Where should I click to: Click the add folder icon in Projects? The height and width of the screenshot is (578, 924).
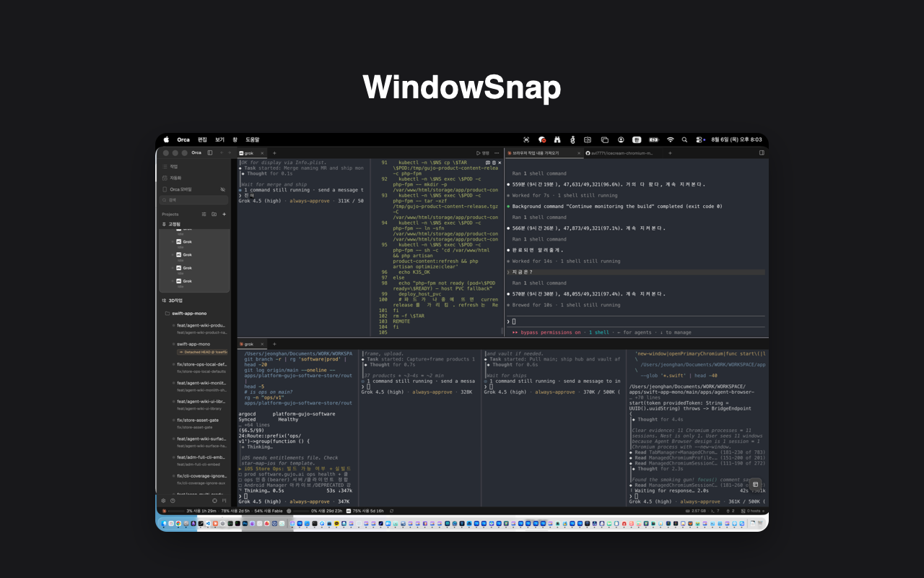214,214
